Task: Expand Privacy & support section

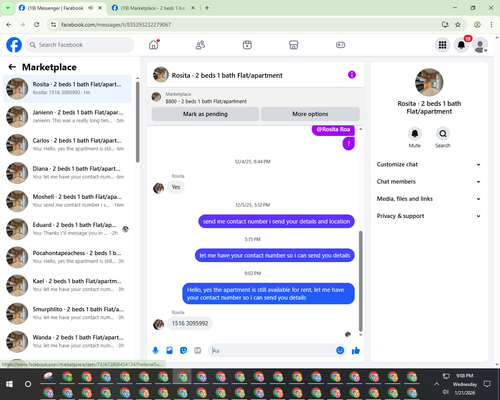Action: pos(429,216)
